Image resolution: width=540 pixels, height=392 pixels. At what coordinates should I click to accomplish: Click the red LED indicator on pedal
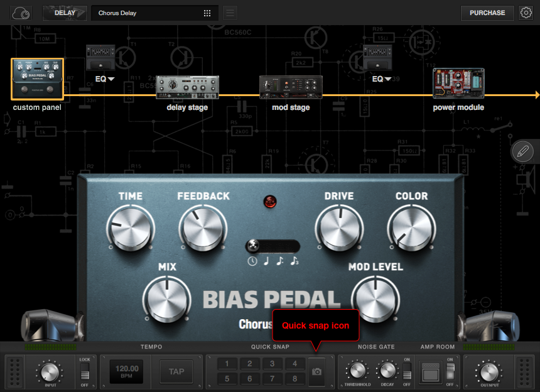[x=270, y=202]
